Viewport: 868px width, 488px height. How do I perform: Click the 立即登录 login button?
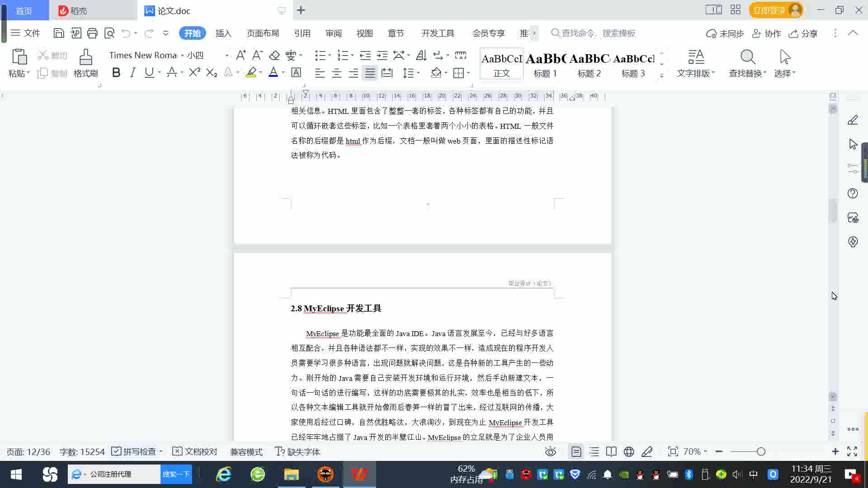point(769,10)
